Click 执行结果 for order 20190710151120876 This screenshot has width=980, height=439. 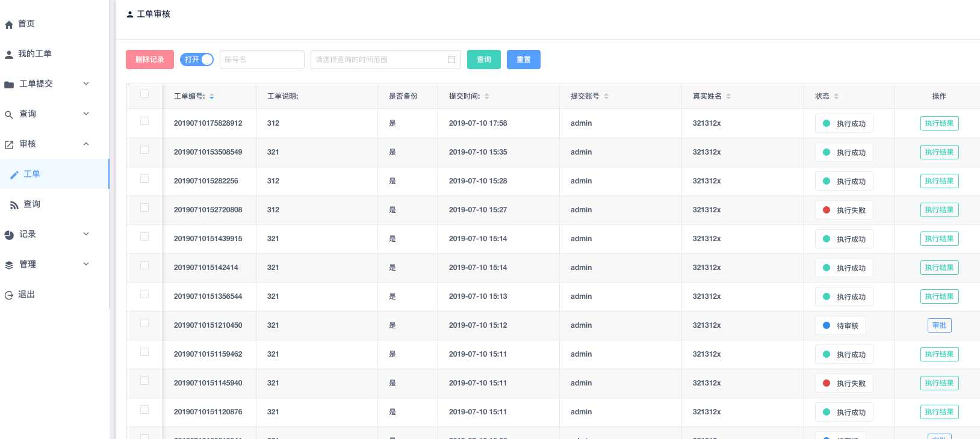[x=939, y=412]
